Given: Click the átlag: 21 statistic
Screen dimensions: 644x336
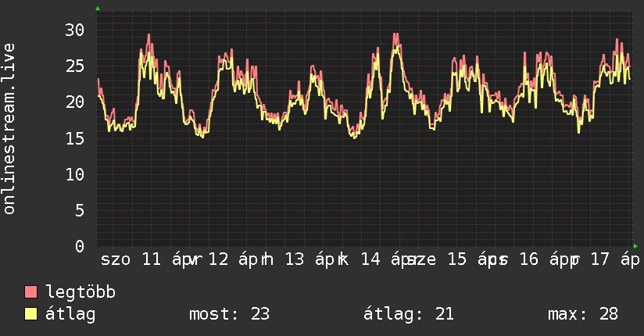Looking at the screenshot, I should tap(409, 314).
